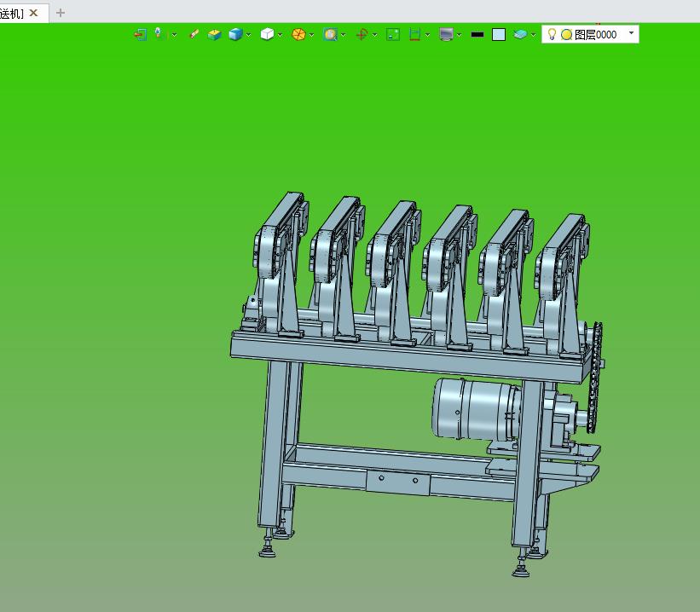Click the white cube view orientation icon
Screen dimensions: 700x612
(x=267, y=34)
